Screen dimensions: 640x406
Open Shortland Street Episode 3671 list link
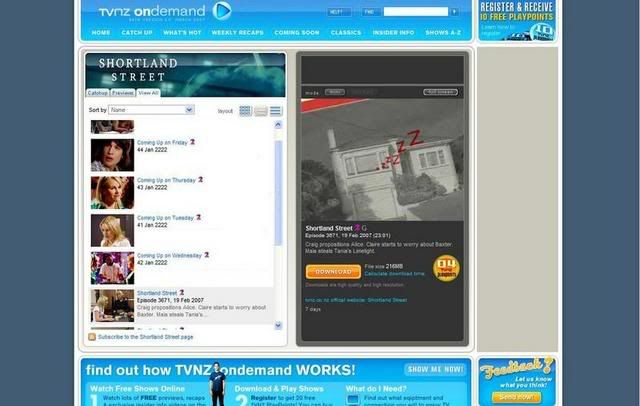157,293
